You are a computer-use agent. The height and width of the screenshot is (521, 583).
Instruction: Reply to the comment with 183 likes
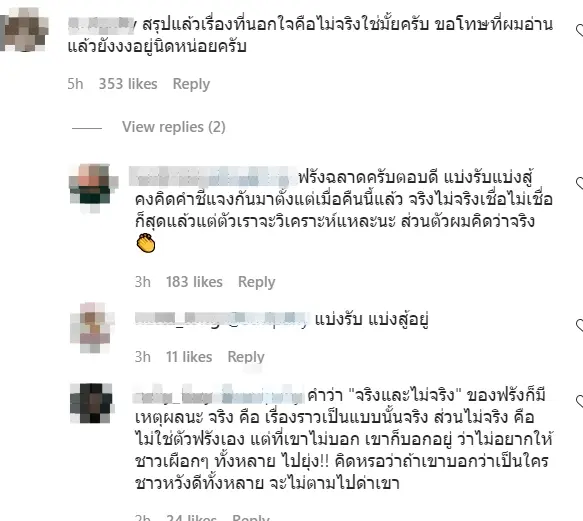pos(257,282)
